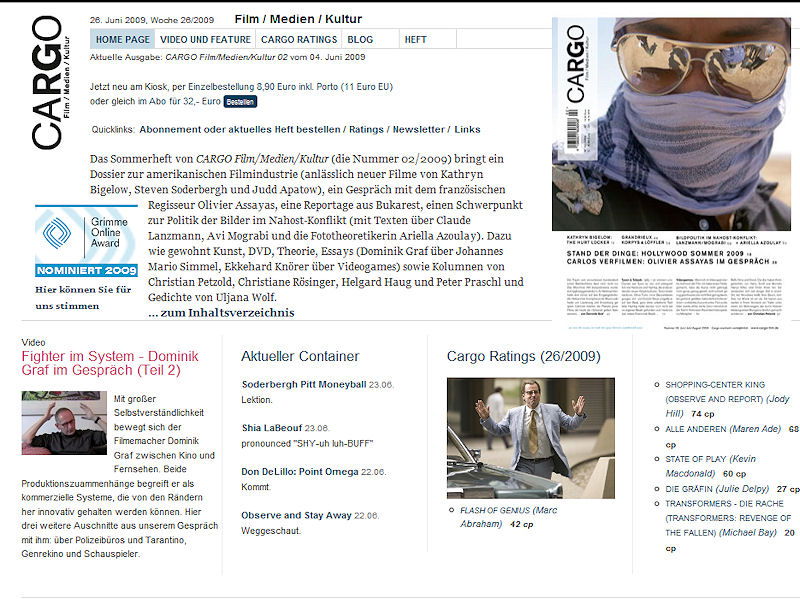800x600 pixels.
Task: Click the vertical CARGO logo
Action: [x=50, y=82]
